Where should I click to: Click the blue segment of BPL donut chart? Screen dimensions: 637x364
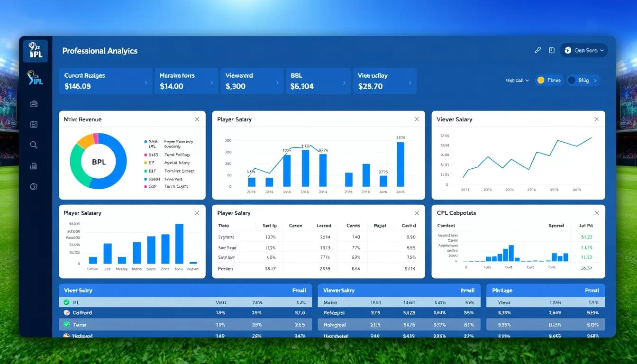point(119,161)
